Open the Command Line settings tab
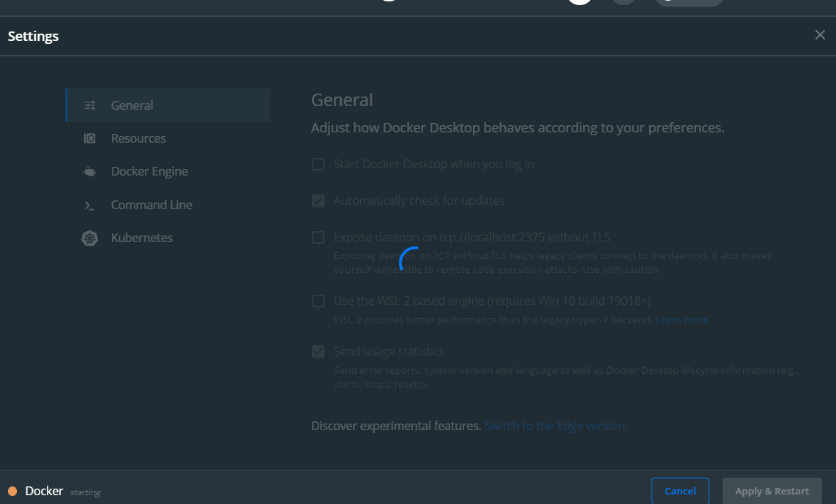The width and height of the screenshot is (836, 504). [x=168, y=205]
